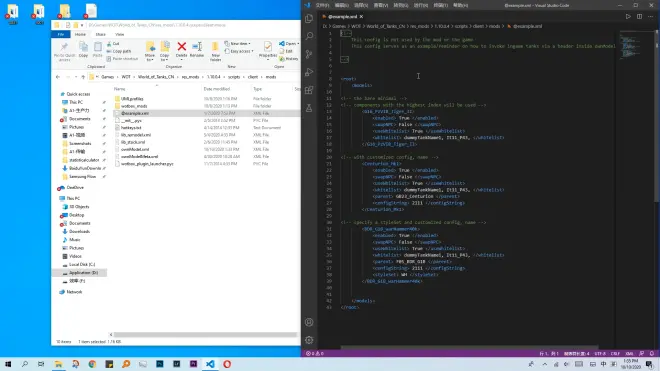The width and height of the screenshot is (660, 371).
Task: Open the New item dropdown
Action: [x=237, y=44]
